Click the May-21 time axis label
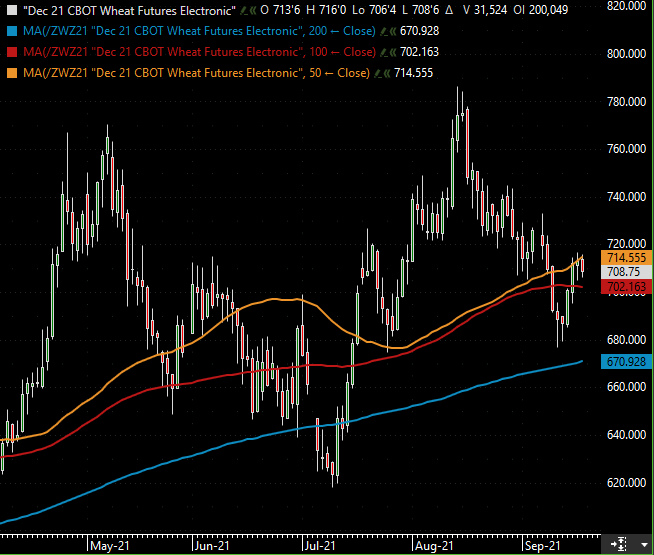The height and width of the screenshot is (555, 654). pyautogui.click(x=110, y=545)
